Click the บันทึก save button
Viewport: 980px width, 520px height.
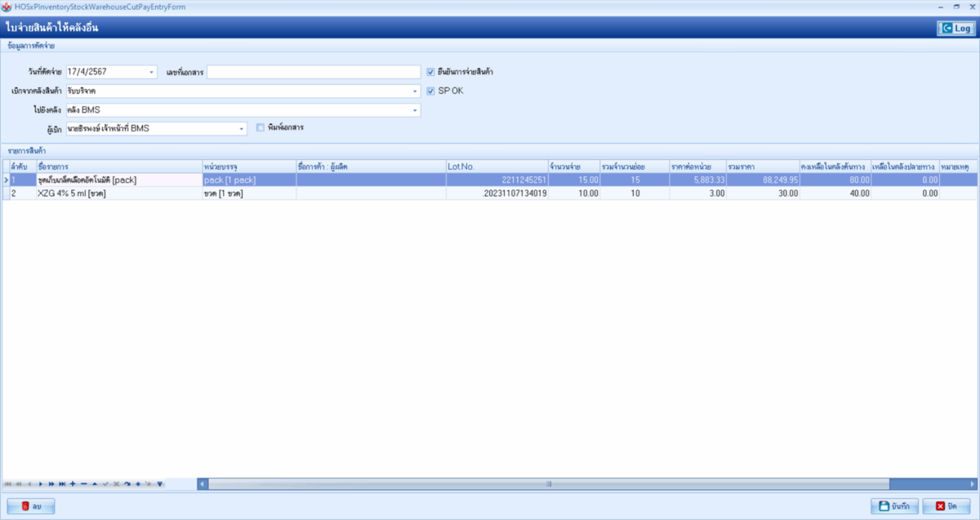click(894, 506)
